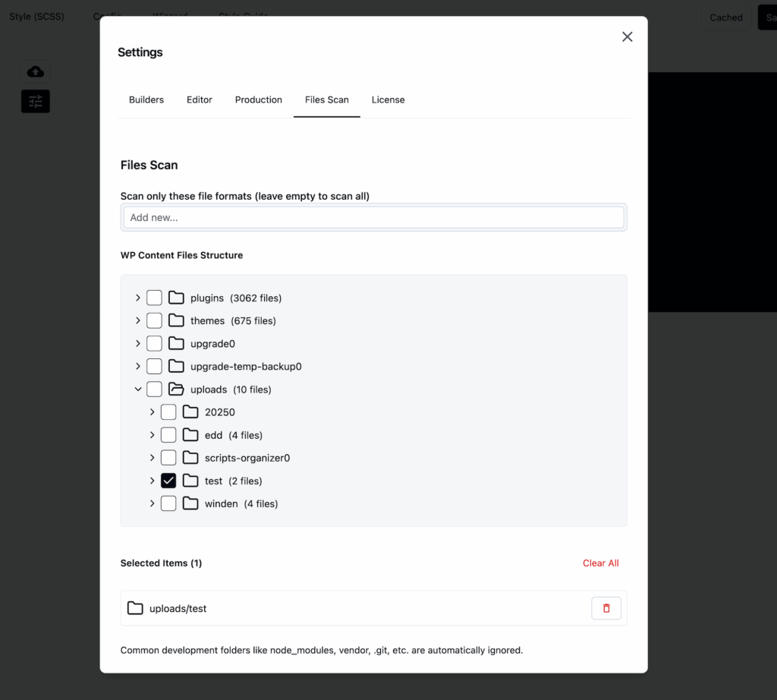Click the Add new file format field

click(373, 216)
